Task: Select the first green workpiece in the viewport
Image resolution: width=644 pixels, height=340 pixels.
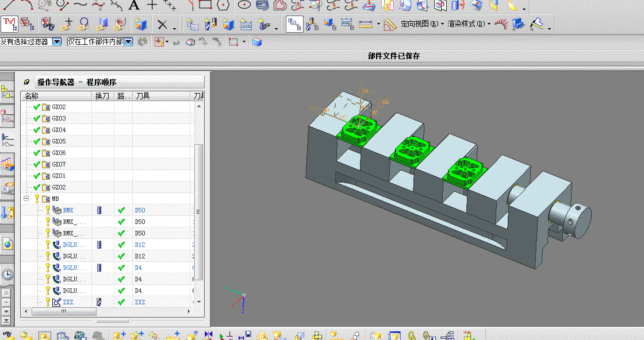Action: click(x=358, y=129)
